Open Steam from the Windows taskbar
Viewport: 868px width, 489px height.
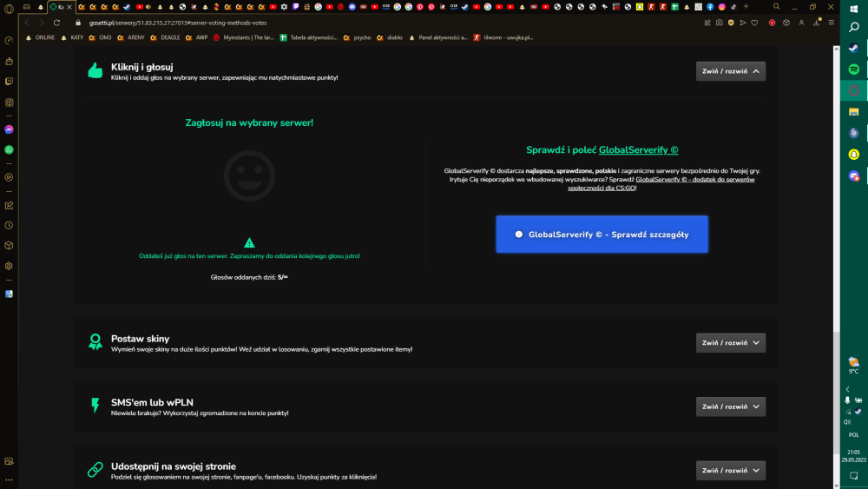click(x=853, y=48)
